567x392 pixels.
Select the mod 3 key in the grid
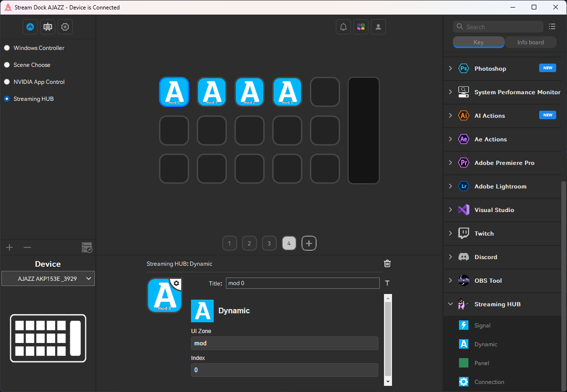pos(287,92)
